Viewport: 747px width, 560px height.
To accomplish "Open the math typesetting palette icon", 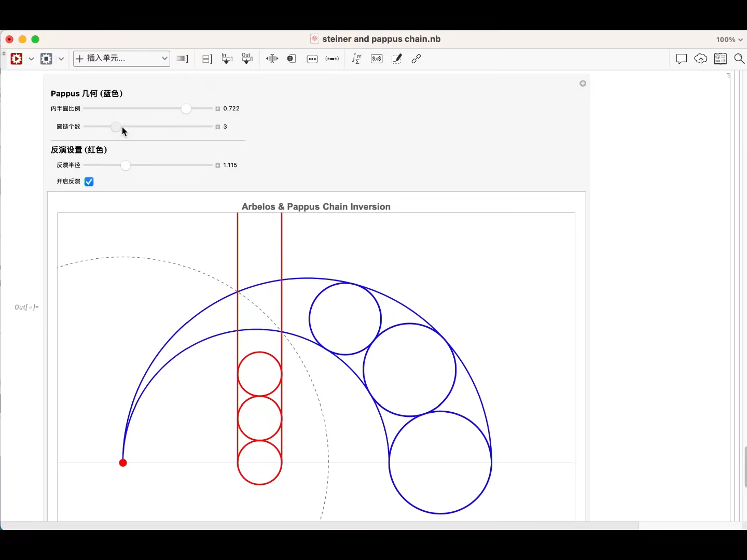I will [x=357, y=59].
